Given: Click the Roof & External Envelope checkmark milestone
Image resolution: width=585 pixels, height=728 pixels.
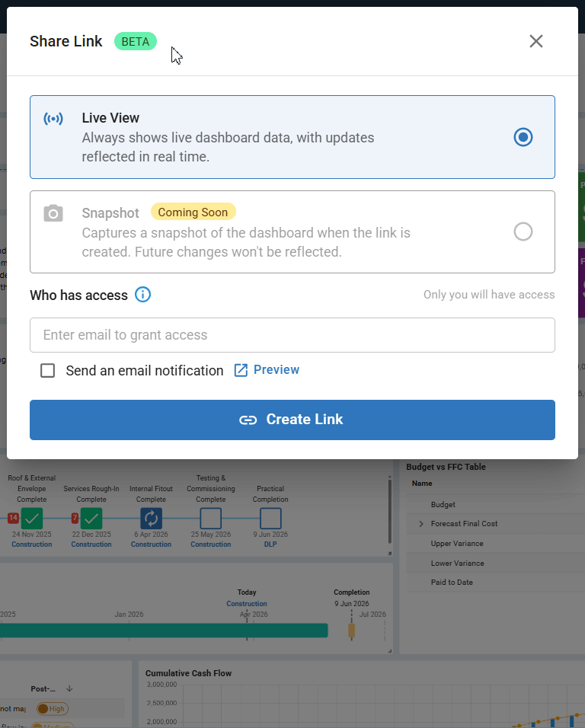Looking at the screenshot, I should point(32,519).
